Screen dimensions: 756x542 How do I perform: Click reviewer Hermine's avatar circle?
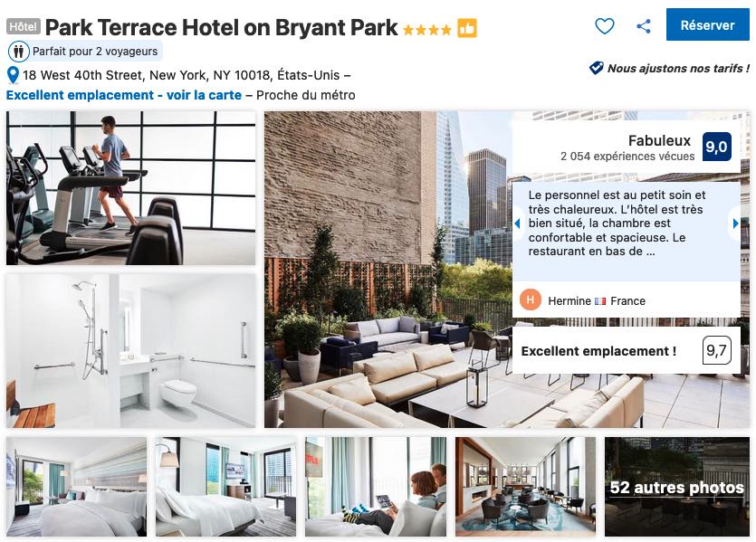pos(531,300)
